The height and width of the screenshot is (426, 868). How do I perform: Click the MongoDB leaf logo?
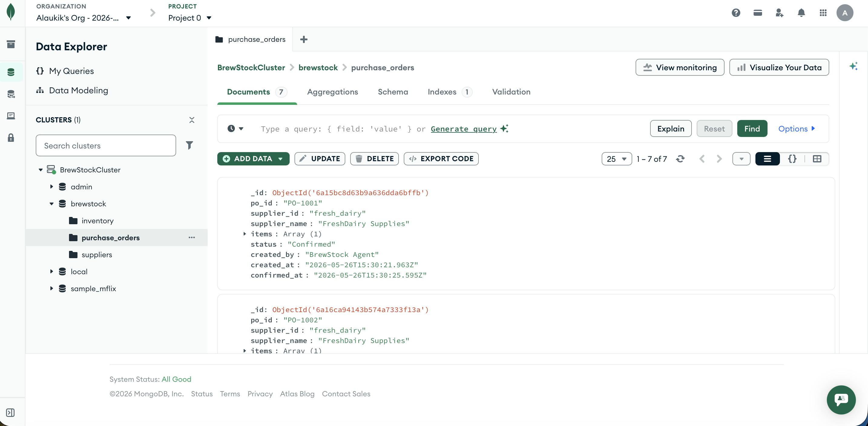pos(11,12)
